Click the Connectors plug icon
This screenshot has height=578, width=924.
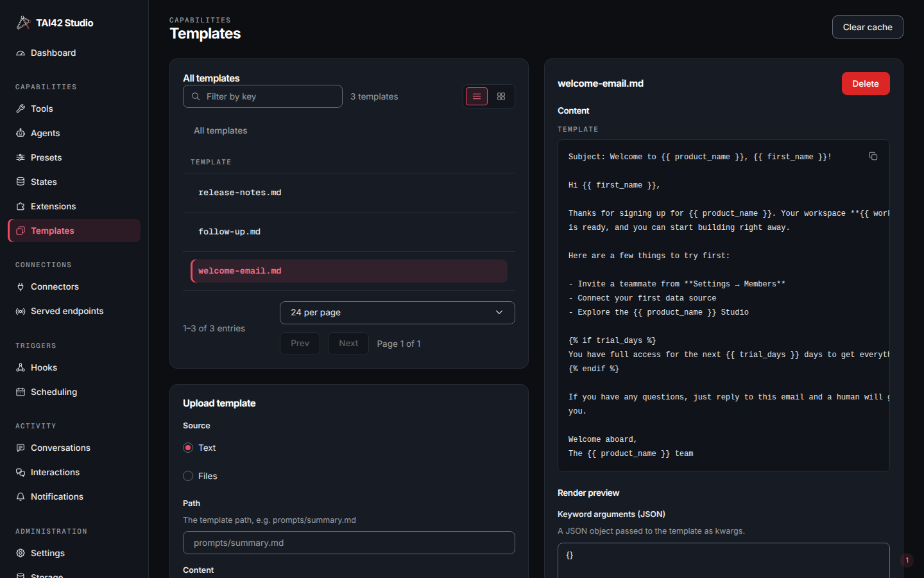click(21, 286)
